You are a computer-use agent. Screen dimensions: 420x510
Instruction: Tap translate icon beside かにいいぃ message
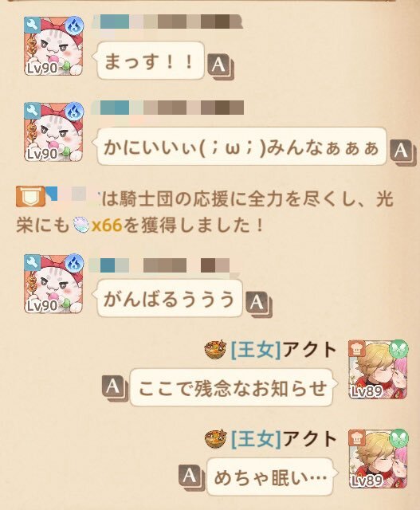(403, 152)
